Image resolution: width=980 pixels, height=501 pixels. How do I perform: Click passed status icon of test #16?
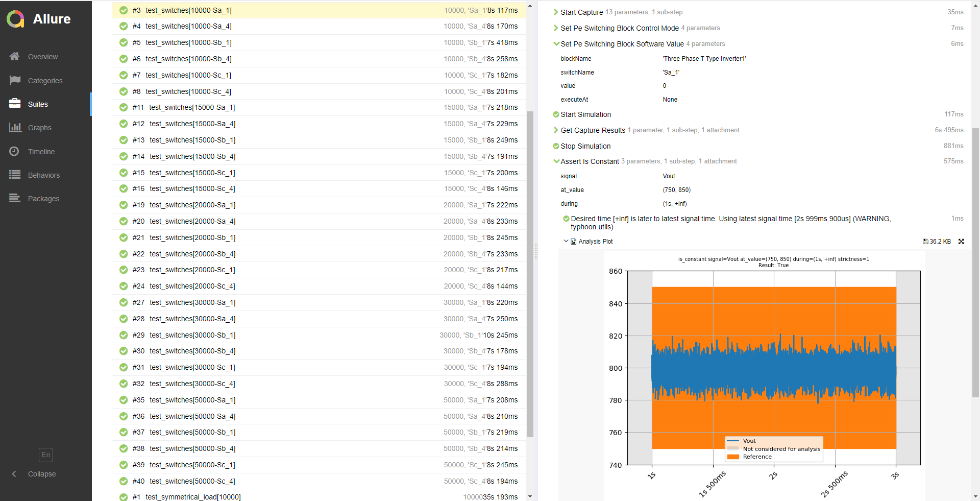click(124, 188)
